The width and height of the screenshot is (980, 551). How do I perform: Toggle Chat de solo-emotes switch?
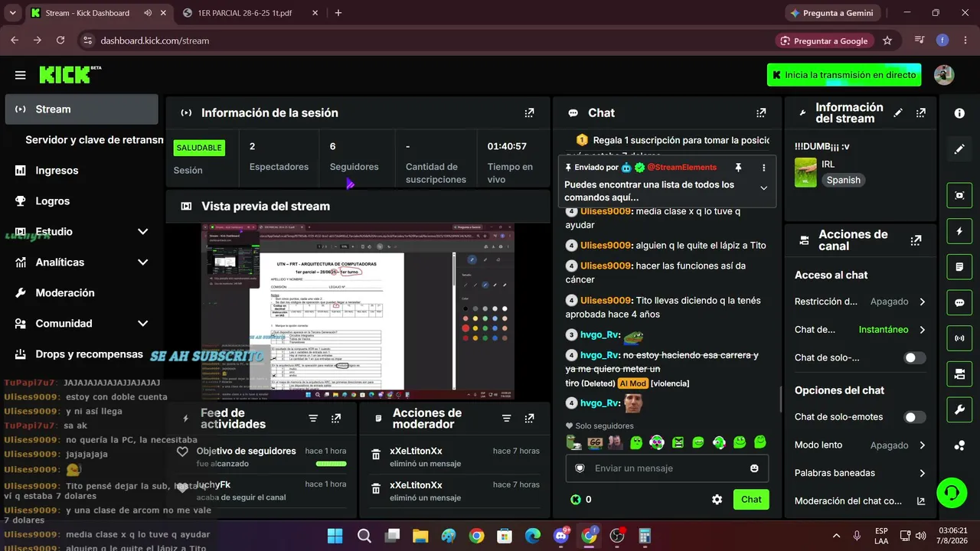pos(914,417)
